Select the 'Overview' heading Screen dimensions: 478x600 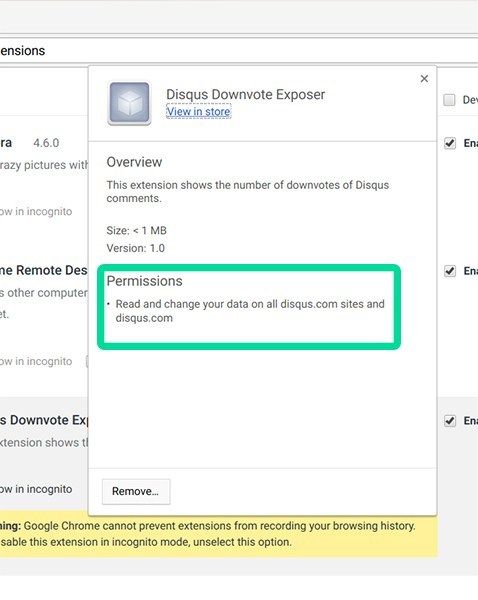click(134, 162)
